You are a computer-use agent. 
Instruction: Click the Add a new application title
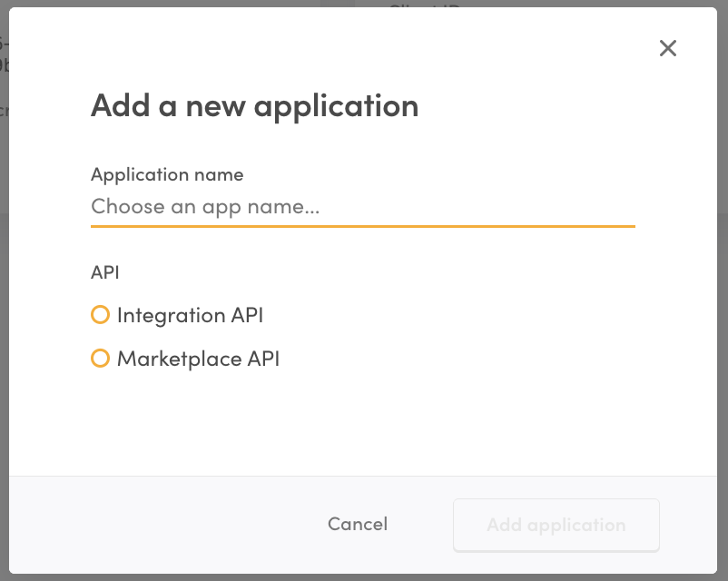(x=254, y=106)
